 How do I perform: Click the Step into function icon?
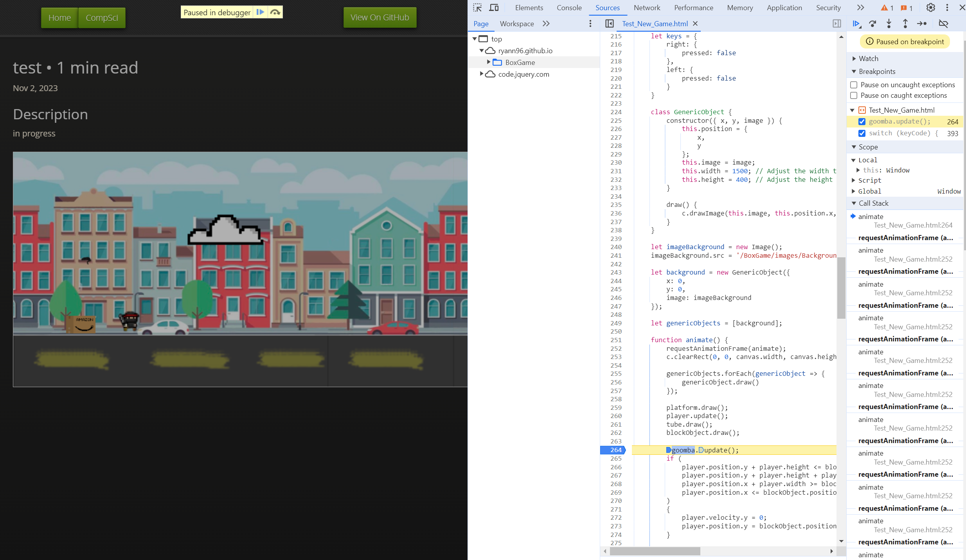(x=889, y=24)
